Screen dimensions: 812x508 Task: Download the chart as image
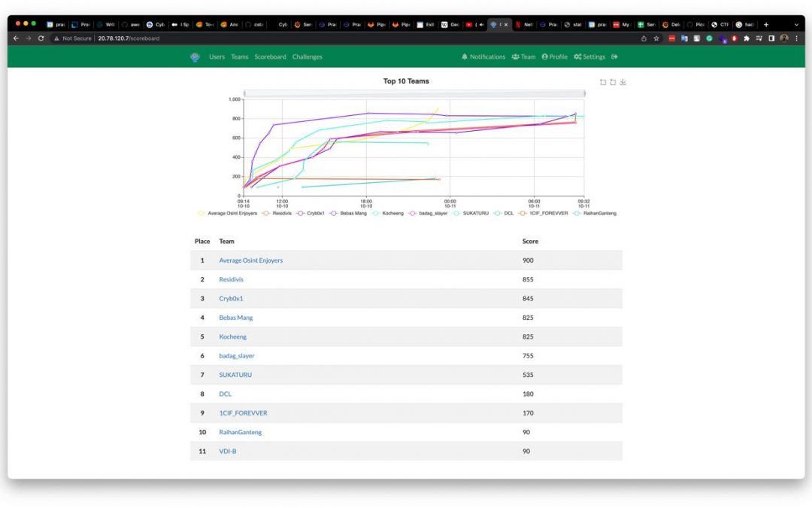click(623, 82)
